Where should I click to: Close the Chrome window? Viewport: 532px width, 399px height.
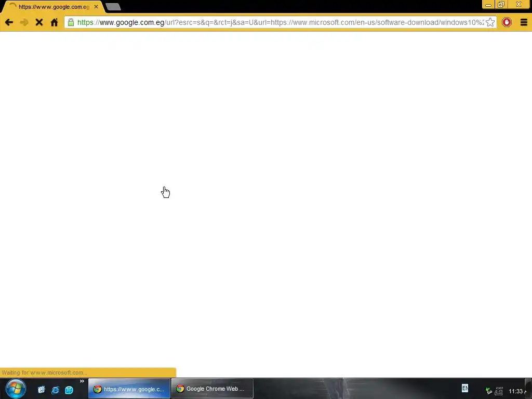click(518, 4)
